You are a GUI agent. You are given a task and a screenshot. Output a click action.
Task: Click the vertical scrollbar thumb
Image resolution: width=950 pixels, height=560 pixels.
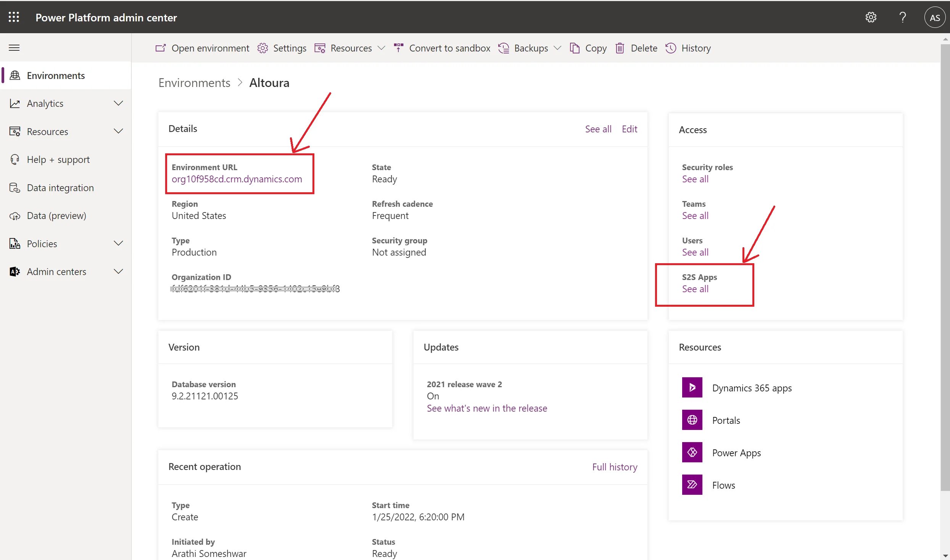[x=945, y=267]
